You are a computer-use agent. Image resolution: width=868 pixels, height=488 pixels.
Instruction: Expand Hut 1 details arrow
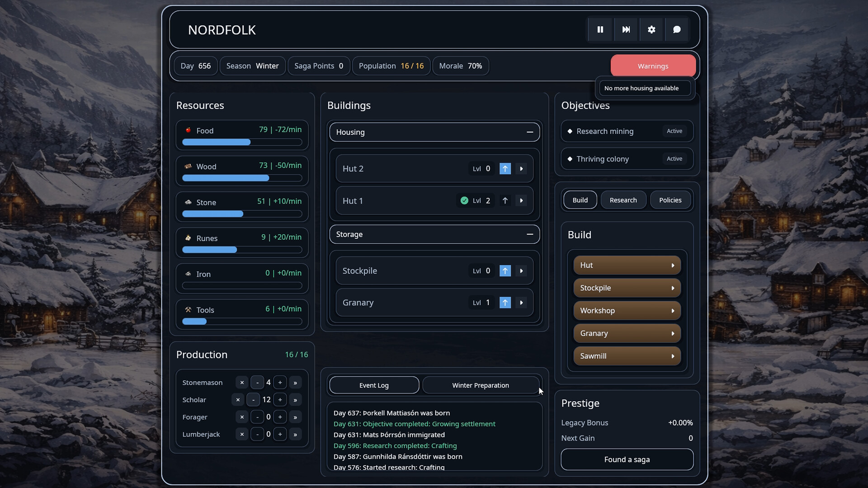click(x=521, y=201)
